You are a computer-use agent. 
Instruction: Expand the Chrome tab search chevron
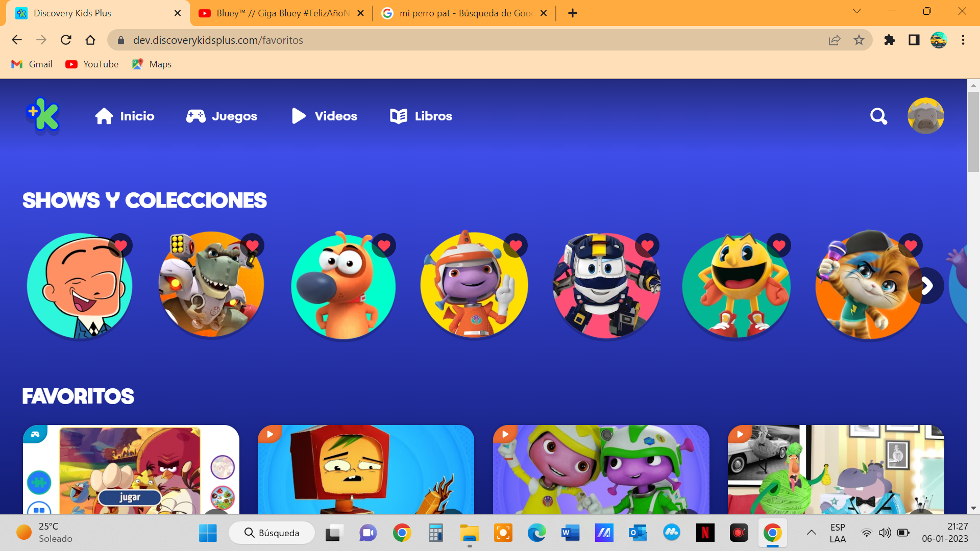coord(857,11)
